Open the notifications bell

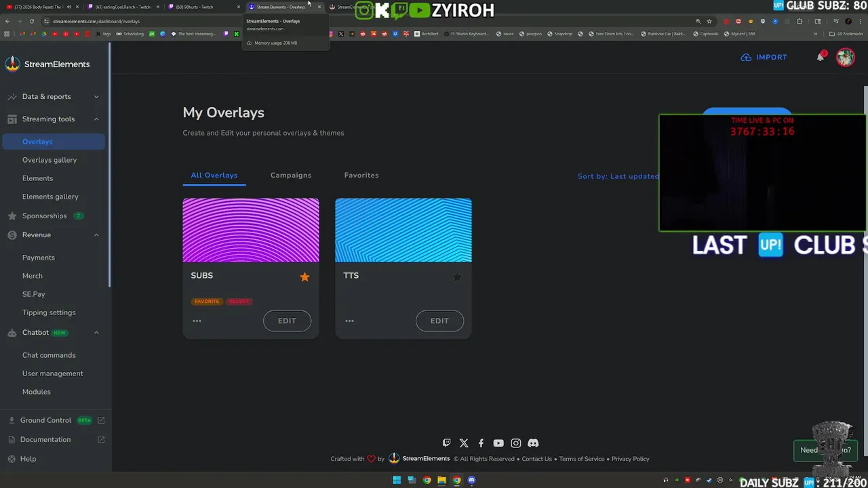click(821, 57)
